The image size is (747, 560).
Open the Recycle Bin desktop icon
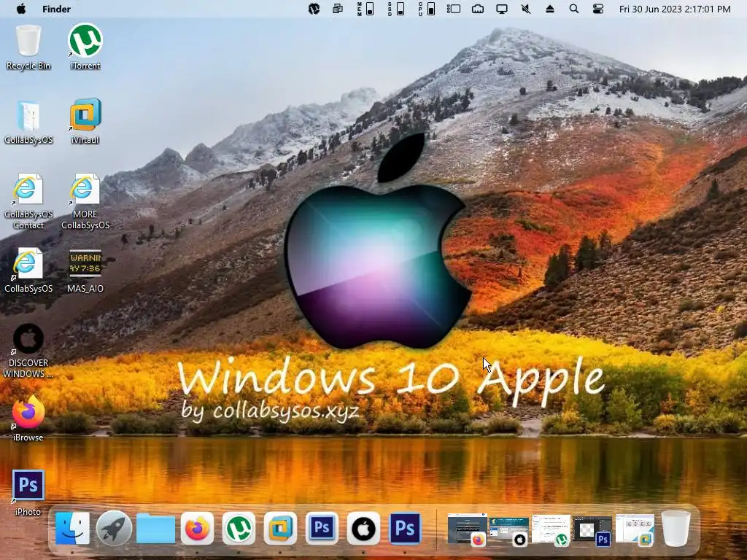(28, 47)
